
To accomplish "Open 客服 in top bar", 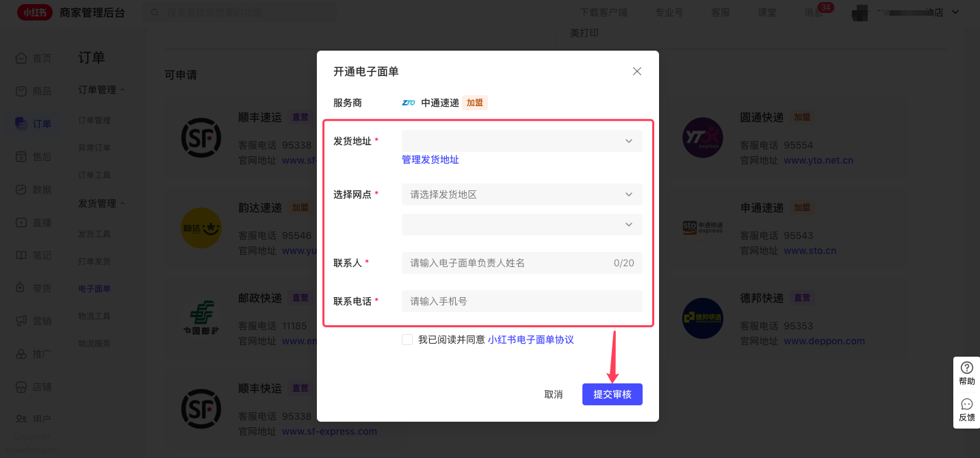I will pos(721,12).
